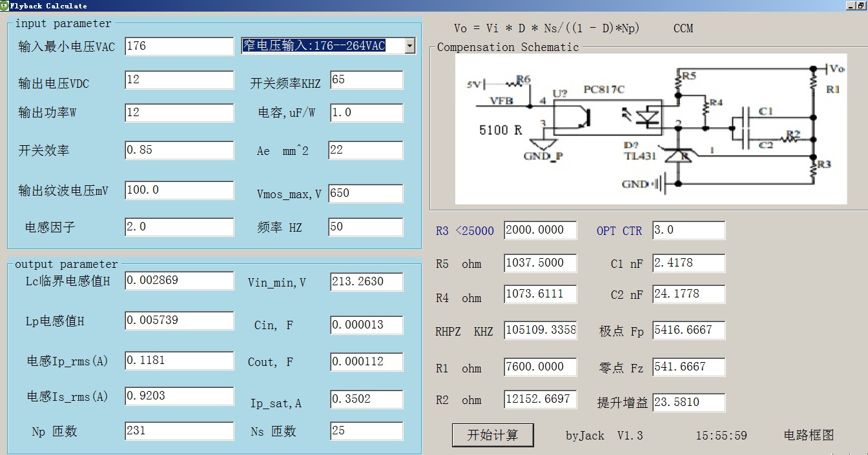Restore down the application window
This screenshot has height=455, width=868.
(x=862, y=5)
